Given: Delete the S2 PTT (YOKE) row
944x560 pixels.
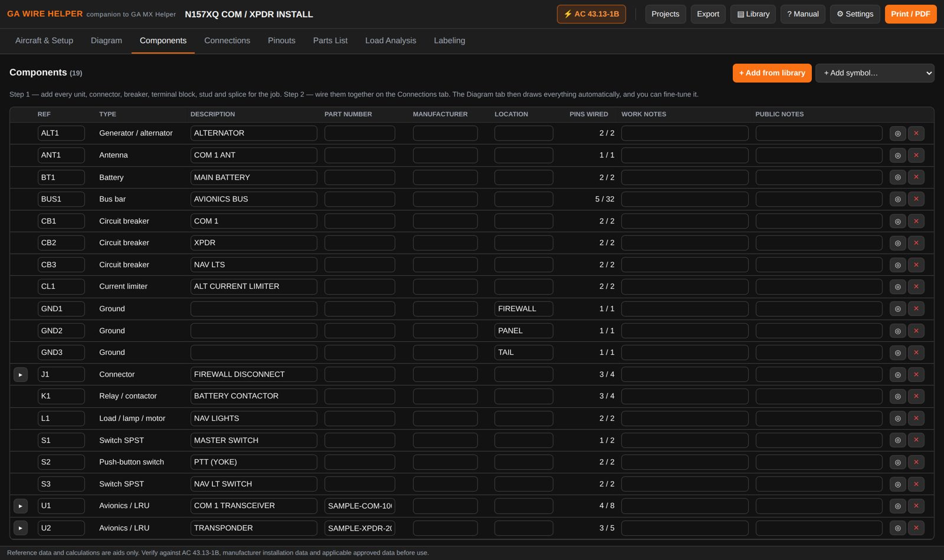Looking at the screenshot, I should pos(916,462).
